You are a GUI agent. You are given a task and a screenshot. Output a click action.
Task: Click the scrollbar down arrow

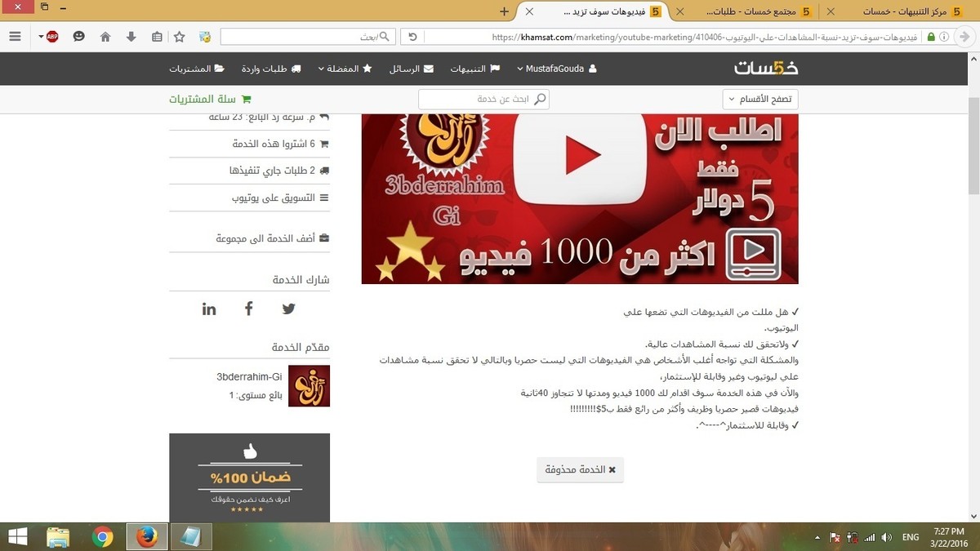pyautogui.click(x=973, y=516)
